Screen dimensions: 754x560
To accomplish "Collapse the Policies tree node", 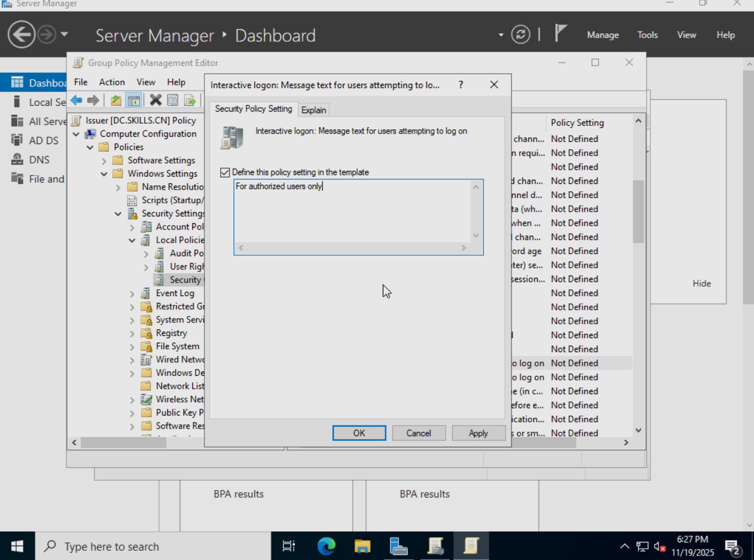I will 90,147.
